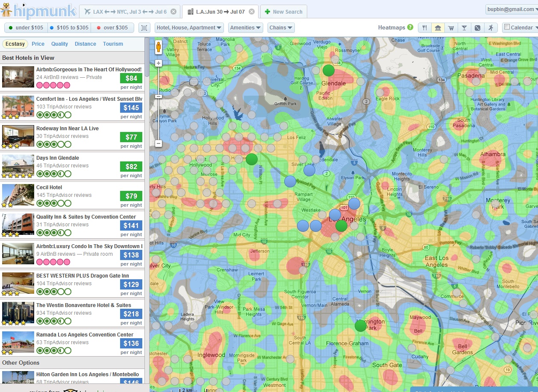The height and width of the screenshot is (392, 538).
Task: Open the Cecil Hotel photo thumbnail
Action: [x=18, y=195]
